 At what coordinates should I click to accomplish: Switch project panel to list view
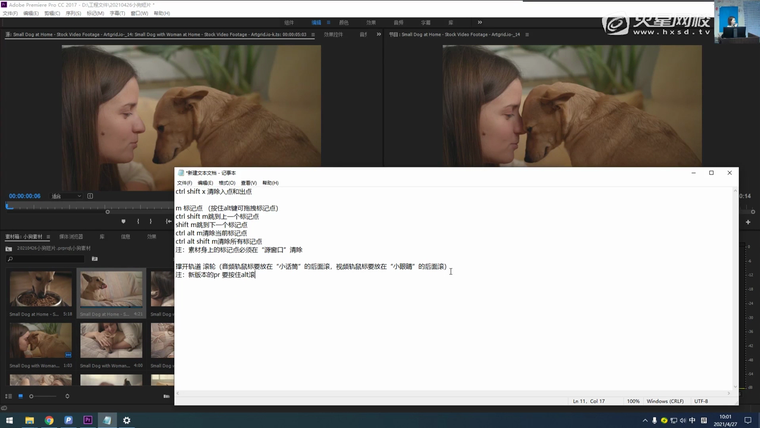[9, 396]
